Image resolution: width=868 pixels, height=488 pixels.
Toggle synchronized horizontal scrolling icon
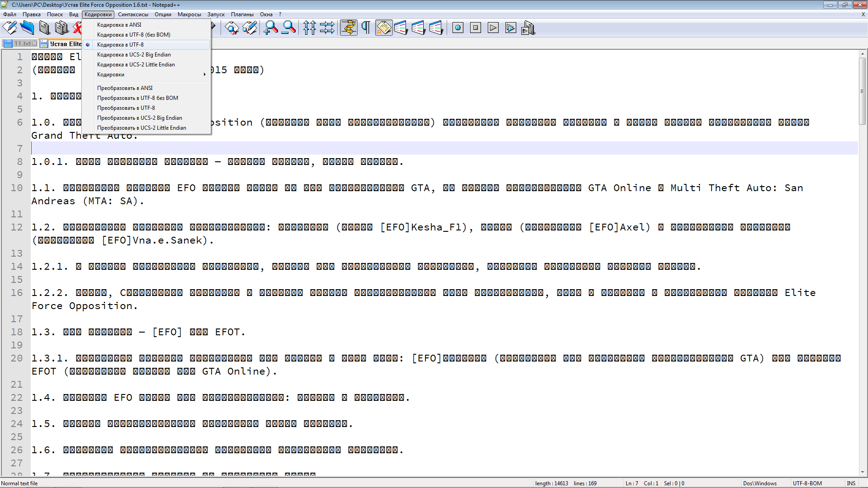click(327, 28)
